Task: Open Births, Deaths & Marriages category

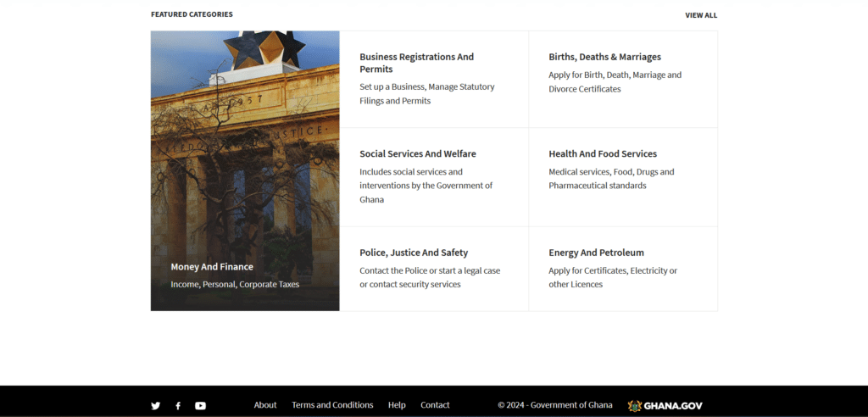Action: [604, 57]
